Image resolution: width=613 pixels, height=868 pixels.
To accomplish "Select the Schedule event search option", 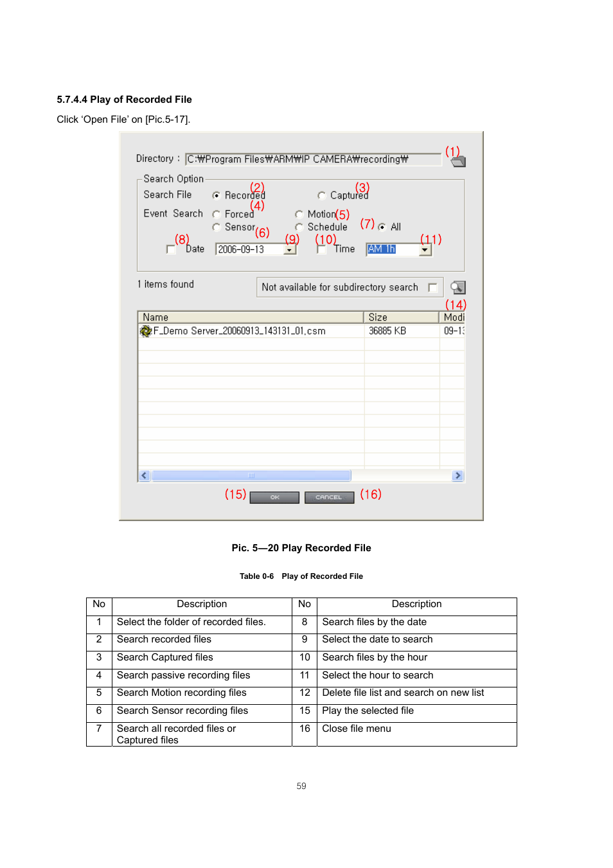I will [x=299, y=227].
